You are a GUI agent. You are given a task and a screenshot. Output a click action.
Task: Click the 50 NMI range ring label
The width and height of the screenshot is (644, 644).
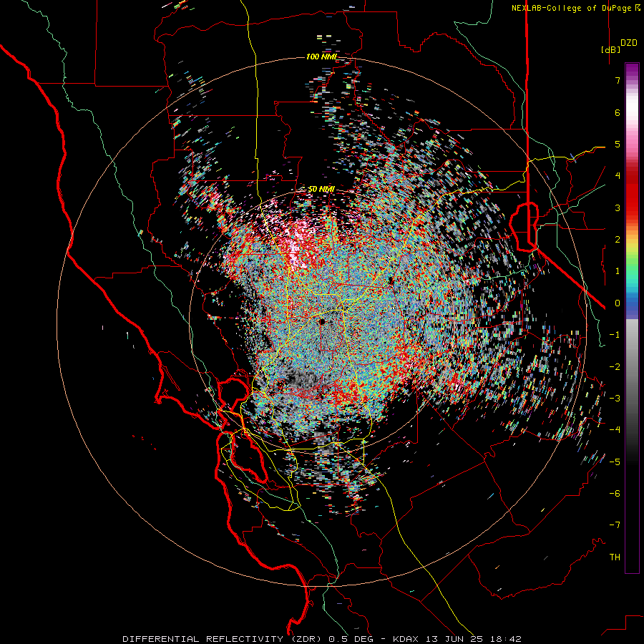321,190
